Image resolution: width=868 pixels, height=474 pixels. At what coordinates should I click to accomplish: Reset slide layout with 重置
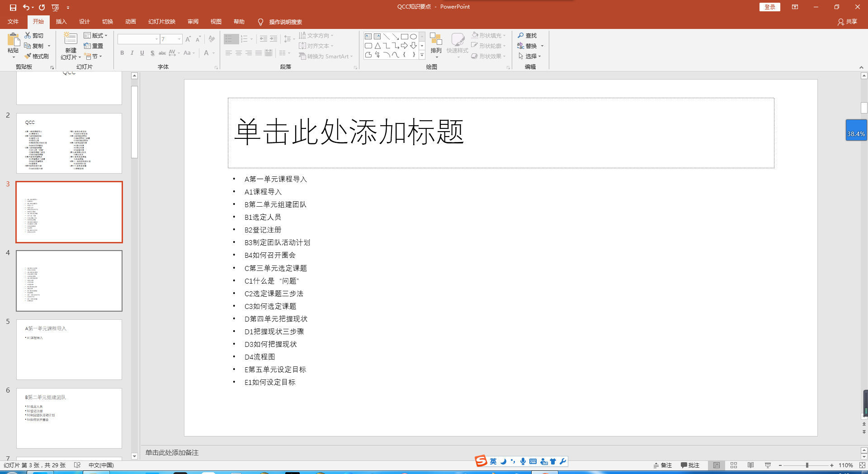click(x=94, y=46)
